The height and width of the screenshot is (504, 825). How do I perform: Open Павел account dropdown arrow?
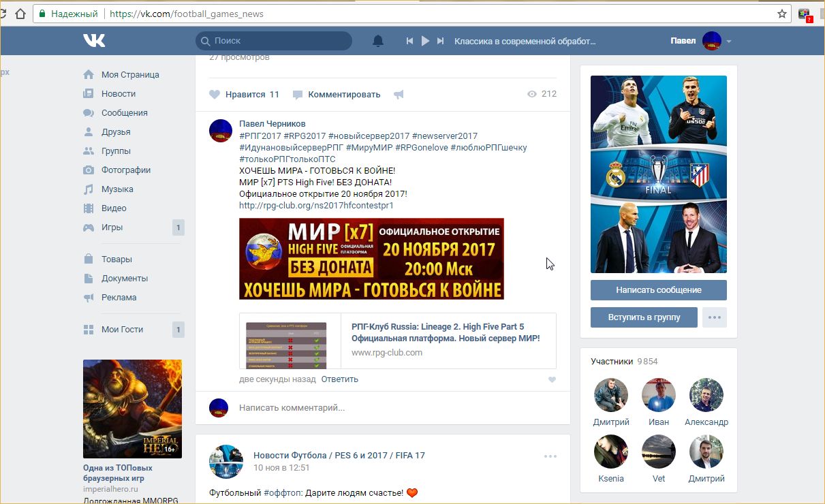(729, 42)
